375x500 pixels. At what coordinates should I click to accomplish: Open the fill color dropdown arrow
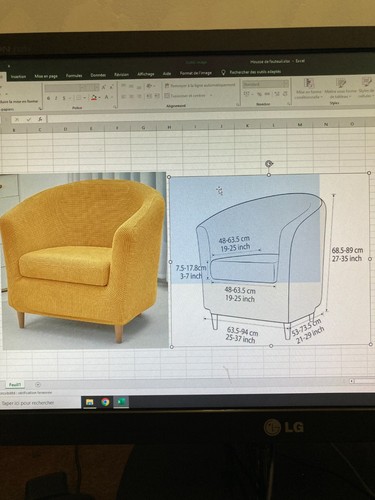pos(100,97)
